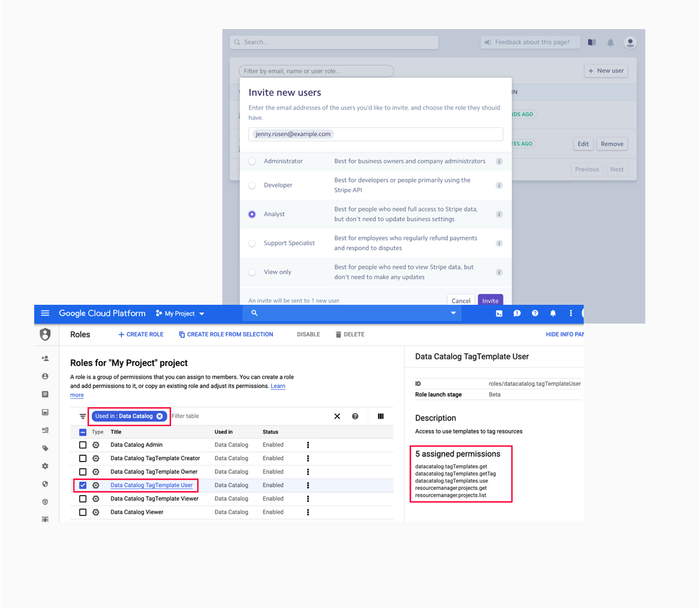Screen dimensions: 700x609
Task: Open the more-actions menu for TagTemplate Creator row
Action: click(308, 459)
